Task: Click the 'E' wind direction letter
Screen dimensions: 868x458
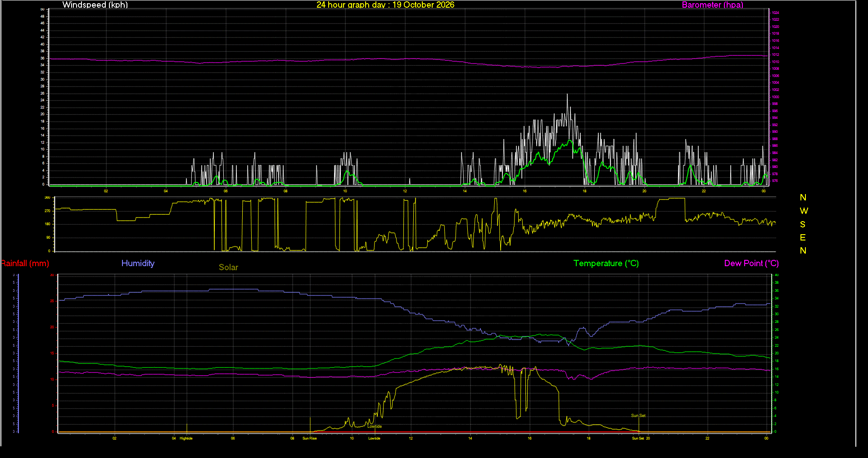Action: click(803, 237)
